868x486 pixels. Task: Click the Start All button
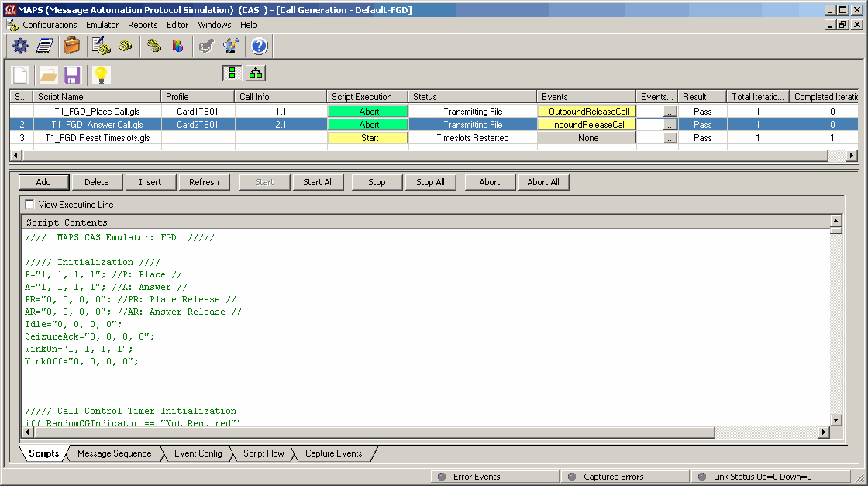pos(319,182)
